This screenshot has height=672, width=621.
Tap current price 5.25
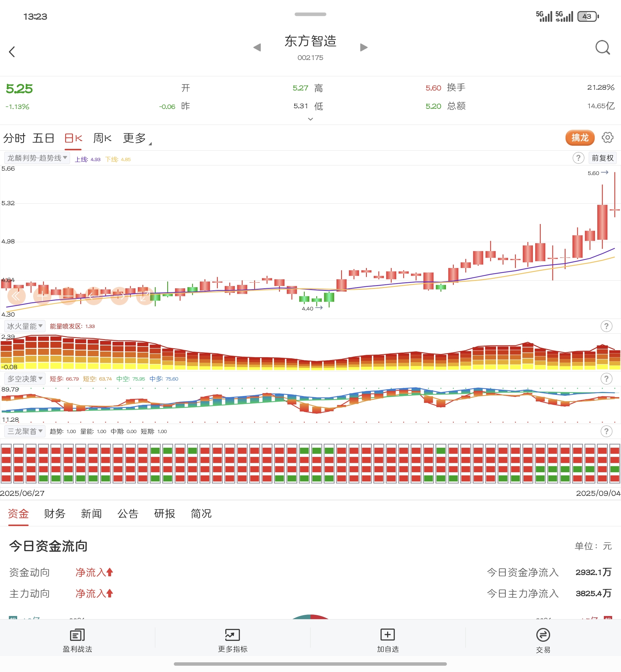pyautogui.click(x=19, y=89)
